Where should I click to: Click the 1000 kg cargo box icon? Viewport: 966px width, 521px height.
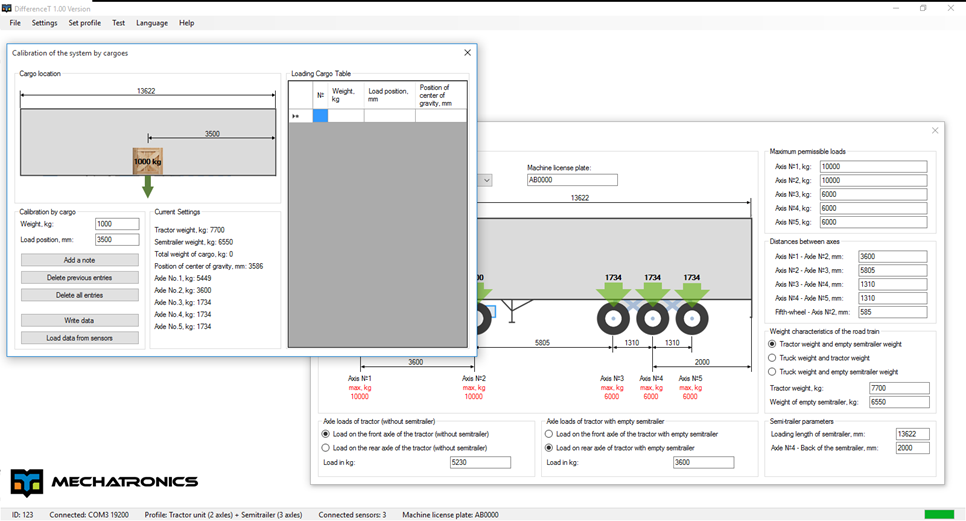pos(147,160)
